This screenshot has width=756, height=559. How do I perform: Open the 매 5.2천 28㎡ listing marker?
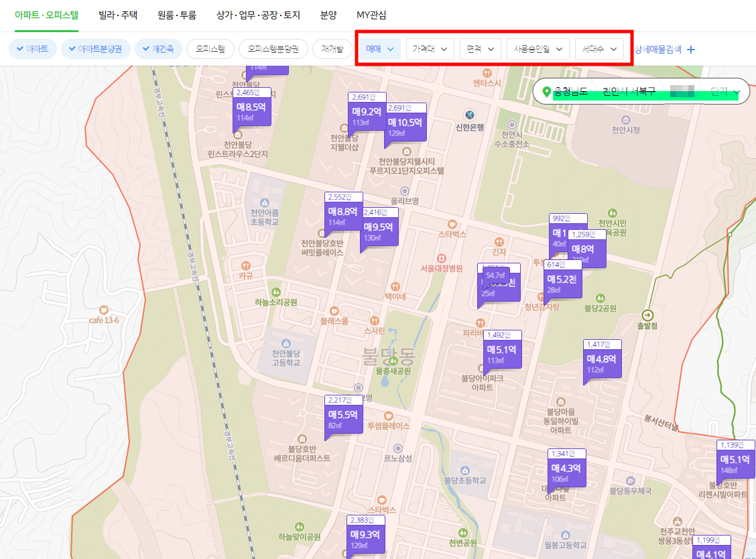point(562,279)
